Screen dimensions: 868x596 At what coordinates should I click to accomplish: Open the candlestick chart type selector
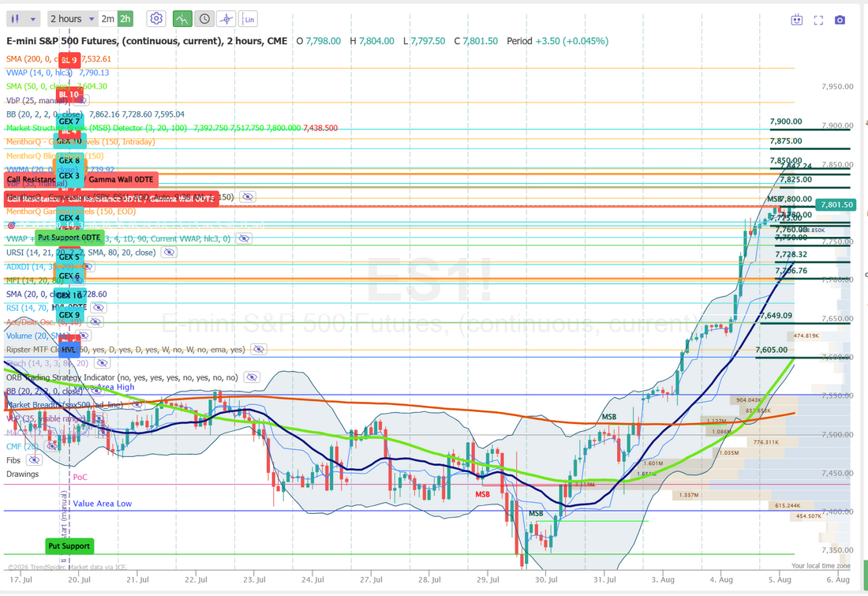(x=16, y=19)
